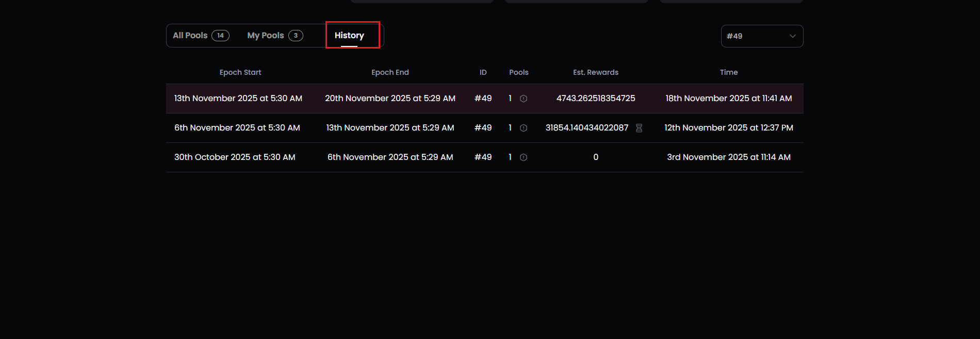Click the 18th November 11:41 AM timestamp
The width and height of the screenshot is (980, 339).
(x=728, y=99)
